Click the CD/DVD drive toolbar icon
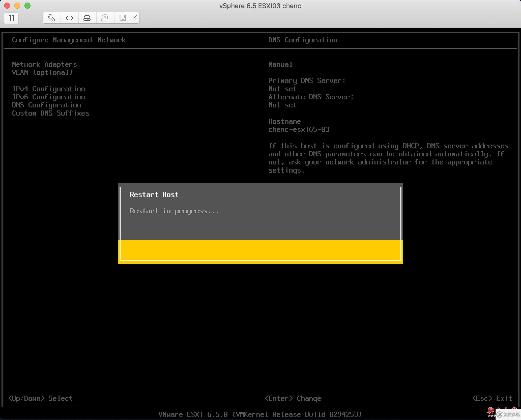Viewport: 521px width, 420px height. (x=105, y=18)
